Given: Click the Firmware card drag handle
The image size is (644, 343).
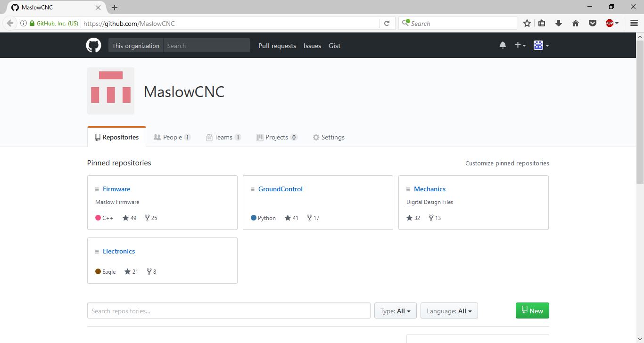Looking at the screenshot, I should (97, 189).
